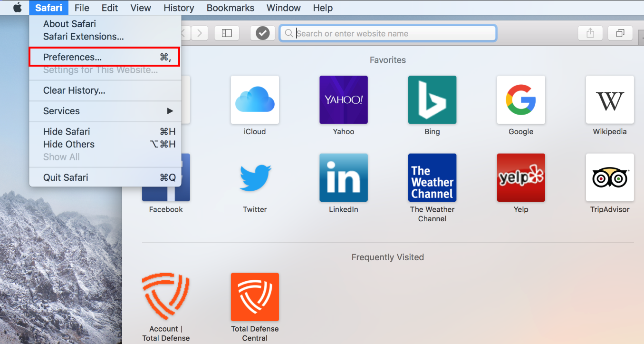Image resolution: width=644 pixels, height=344 pixels.
Task: Click the Share toolbar button
Action: point(590,33)
